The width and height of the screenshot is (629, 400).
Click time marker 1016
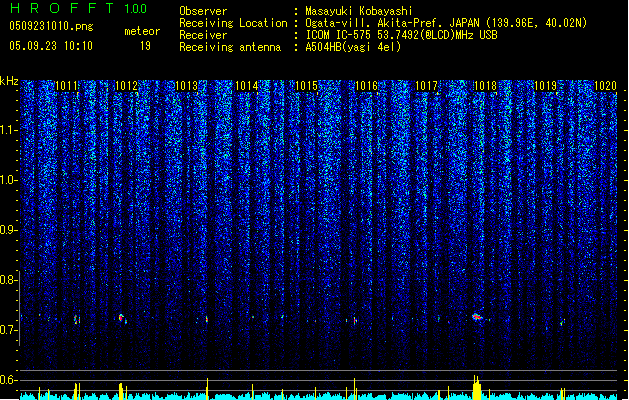click(367, 86)
